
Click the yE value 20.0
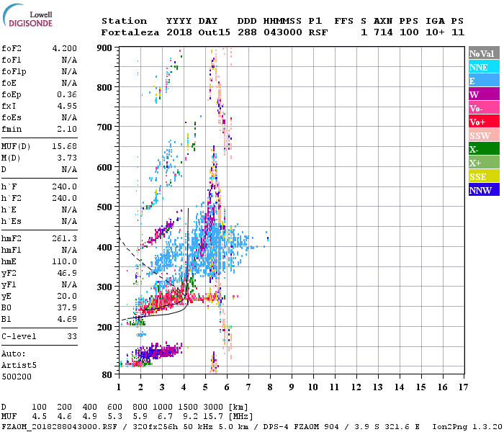pos(67,296)
